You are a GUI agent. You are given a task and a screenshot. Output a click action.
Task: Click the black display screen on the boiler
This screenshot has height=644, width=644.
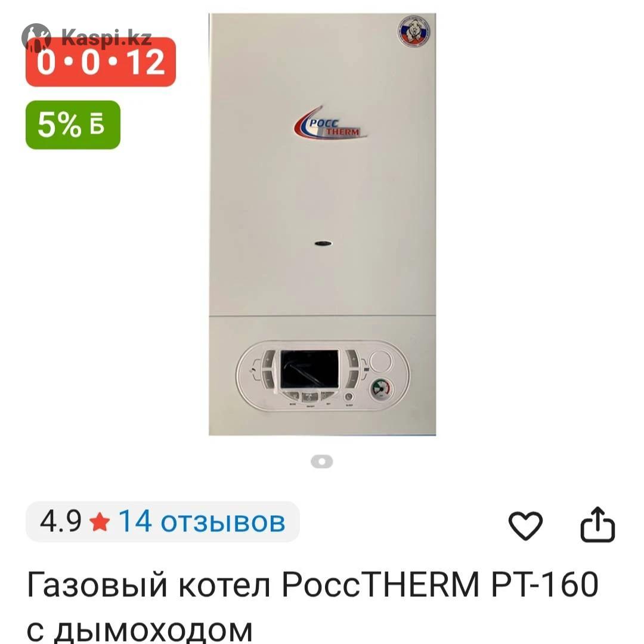(x=309, y=370)
